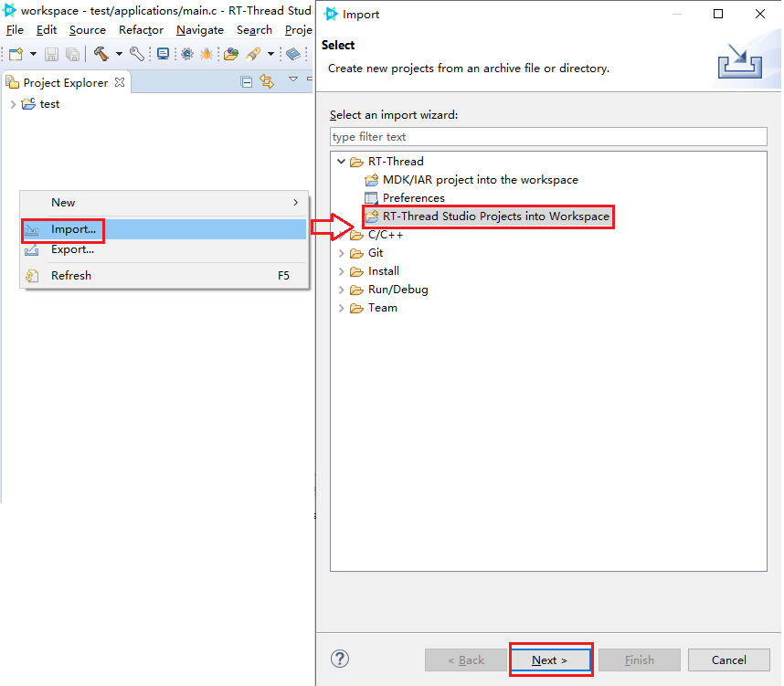Expand the Git folder in wizard list
This screenshot has height=686, width=784.
click(x=342, y=253)
